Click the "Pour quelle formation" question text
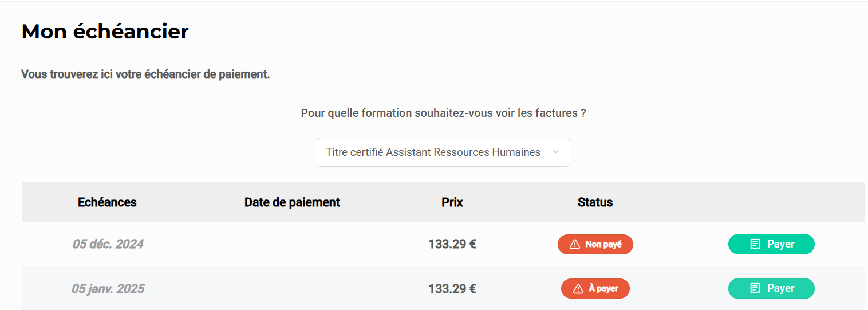 443,113
